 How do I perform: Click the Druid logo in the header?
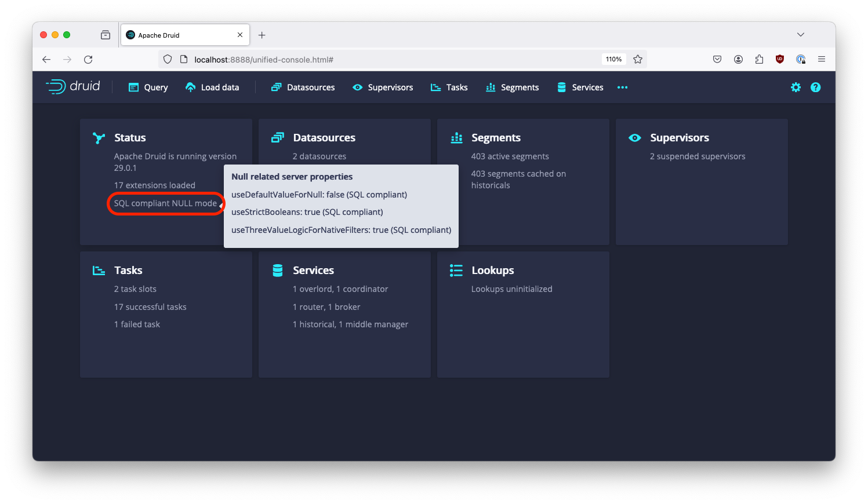coord(72,86)
